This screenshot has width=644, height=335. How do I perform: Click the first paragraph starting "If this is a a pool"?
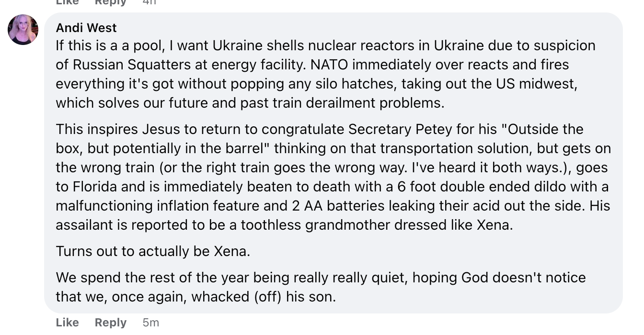326,74
